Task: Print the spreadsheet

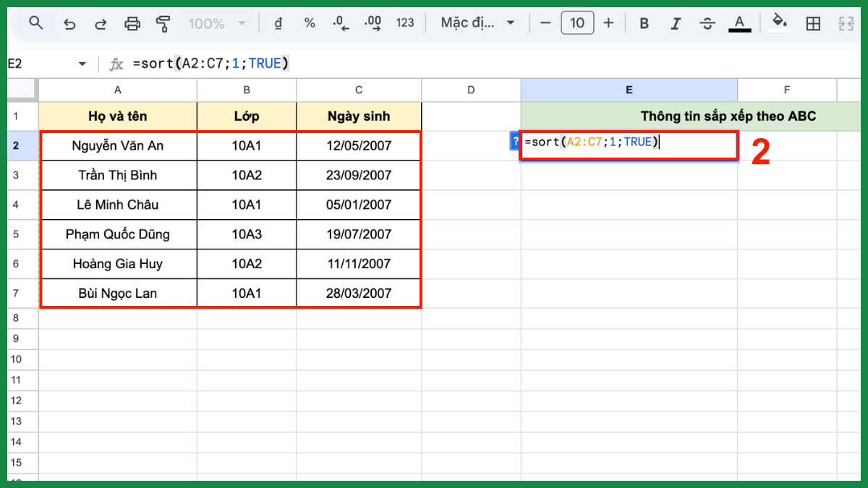Action: pos(132,23)
